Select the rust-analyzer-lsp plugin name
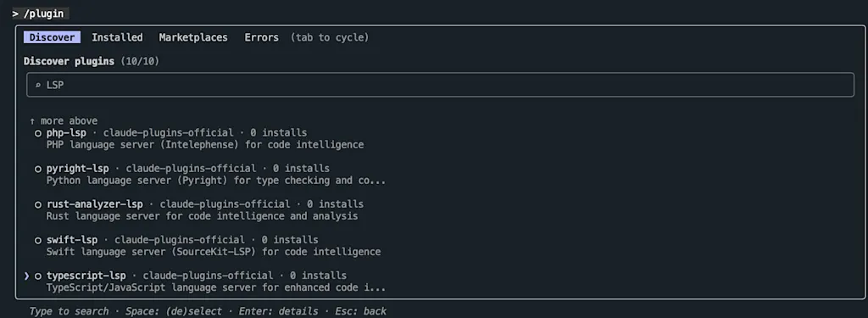 click(x=95, y=204)
